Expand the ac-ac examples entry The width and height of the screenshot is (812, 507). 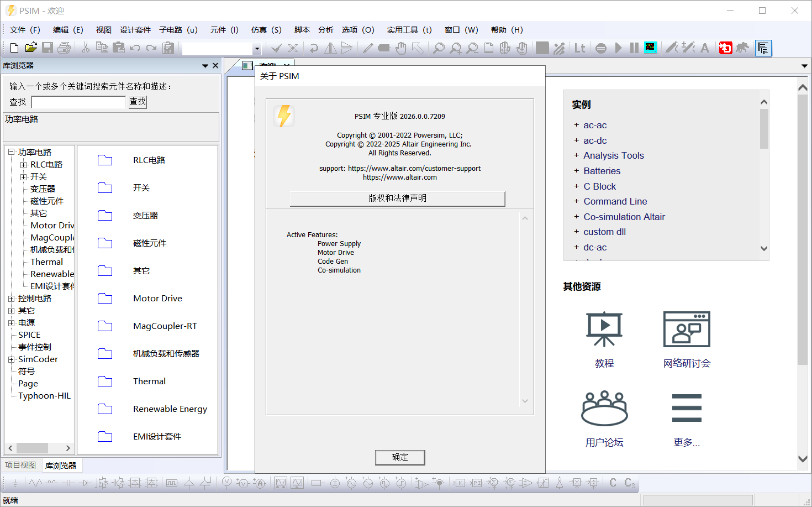coord(576,125)
